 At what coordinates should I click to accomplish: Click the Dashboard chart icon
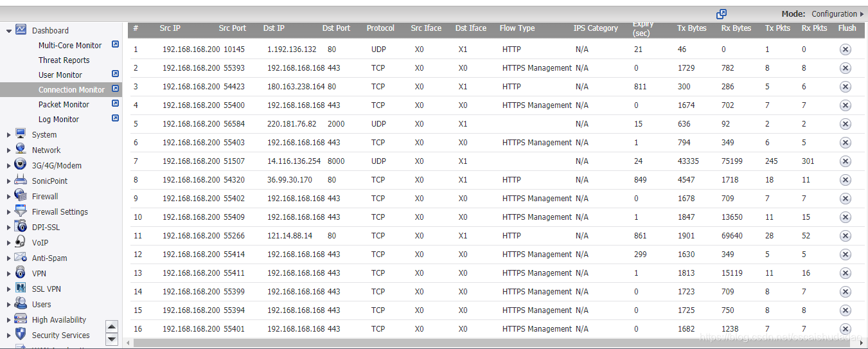(x=21, y=30)
